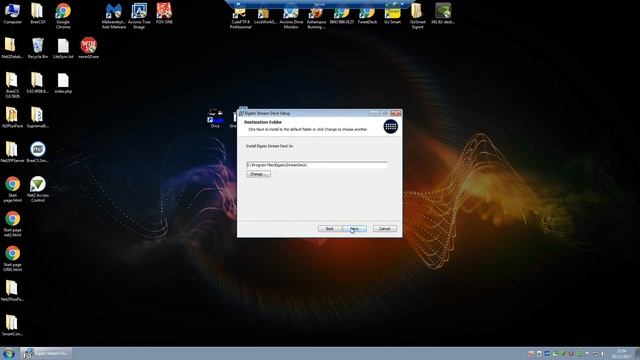Click the install destination path field
The image size is (640, 360).
point(317,165)
